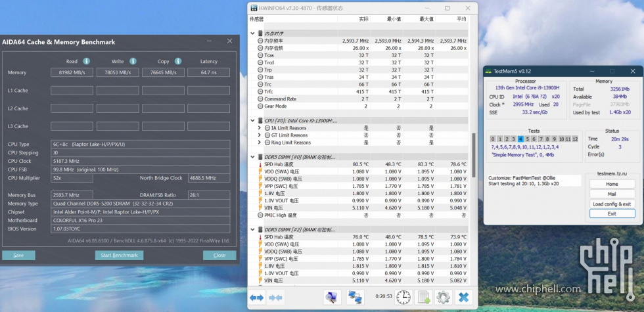Click DRAM:FSB Ratio 26:1 field
The image size is (644, 312).
pyautogui.click(x=209, y=195)
